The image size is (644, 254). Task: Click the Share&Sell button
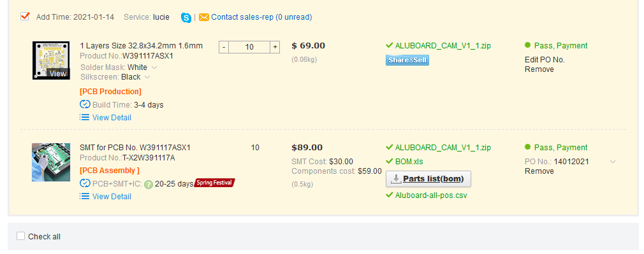407,60
